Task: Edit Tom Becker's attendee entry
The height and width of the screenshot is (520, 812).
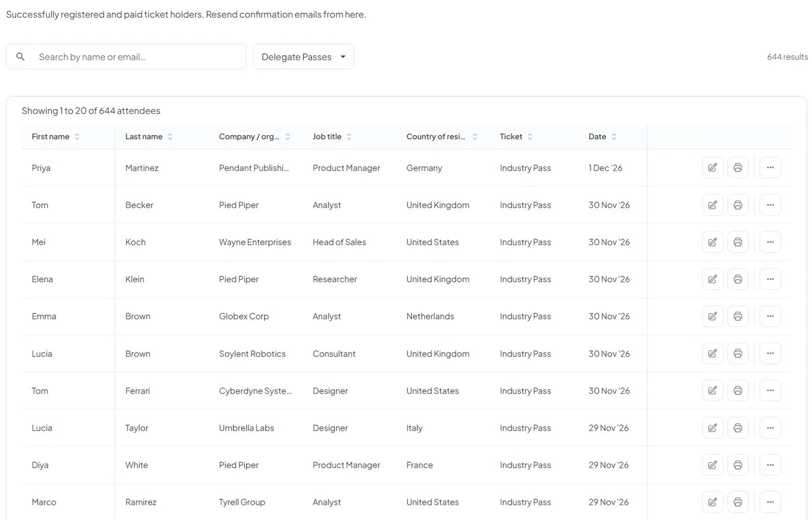Action: pyautogui.click(x=713, y=205)
